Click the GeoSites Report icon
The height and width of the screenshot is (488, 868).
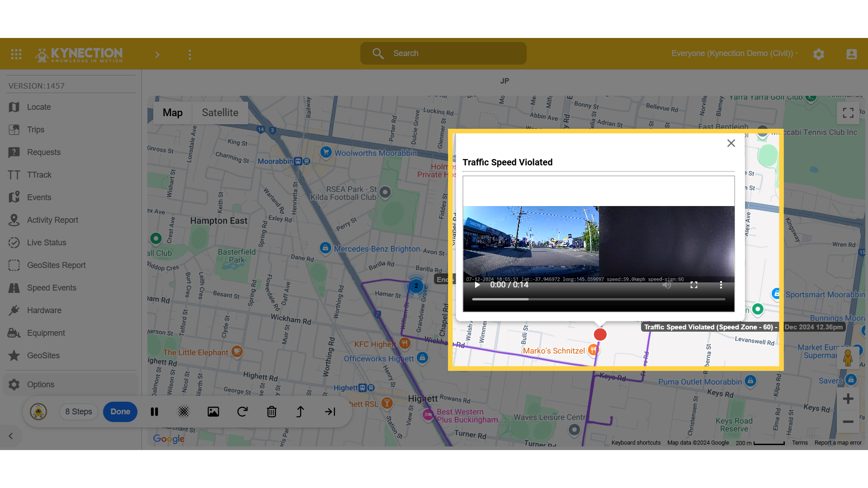pyautogui.click(x=14, y=265)
